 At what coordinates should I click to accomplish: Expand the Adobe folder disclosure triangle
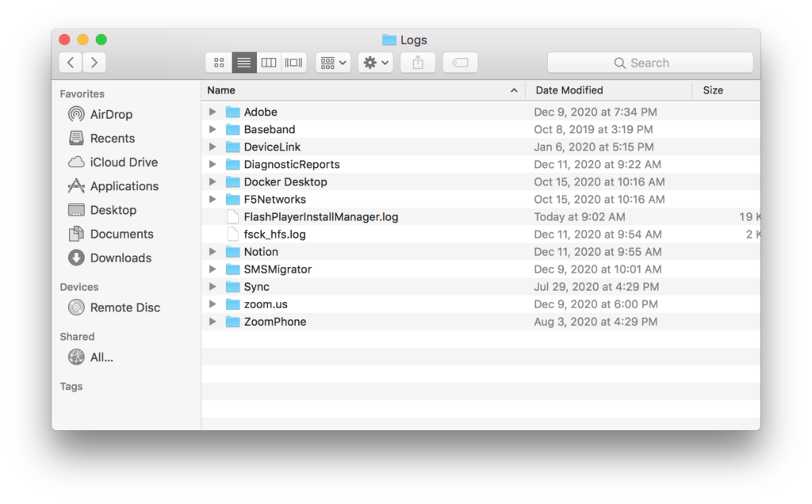click(x=213, y=113)
